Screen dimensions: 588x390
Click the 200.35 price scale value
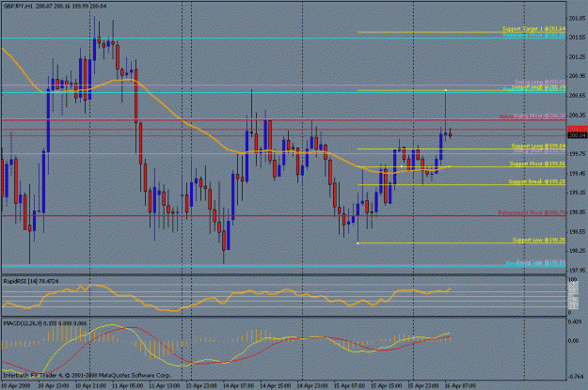coord(577,115)
